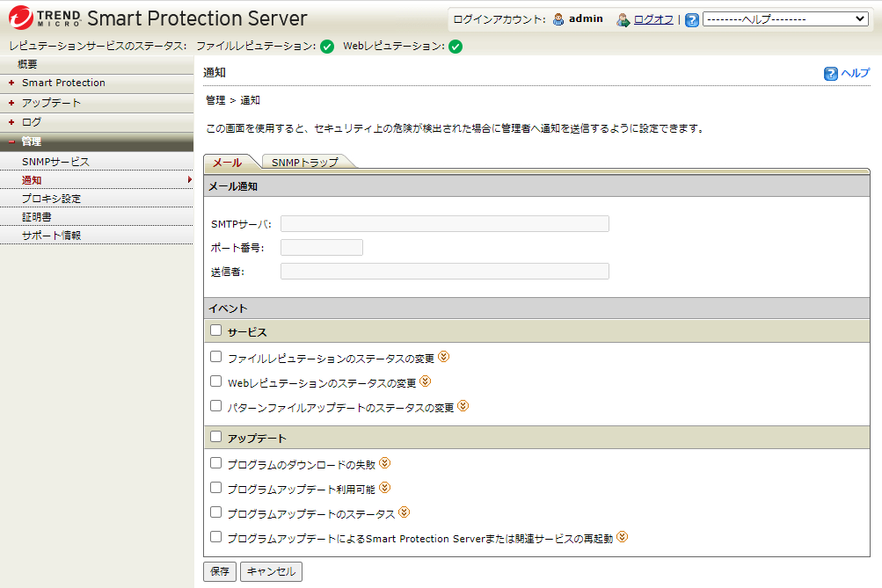This screenshot has height=588, width=882.
Task: Enable the サービス group checkbox
Action: 216,331
